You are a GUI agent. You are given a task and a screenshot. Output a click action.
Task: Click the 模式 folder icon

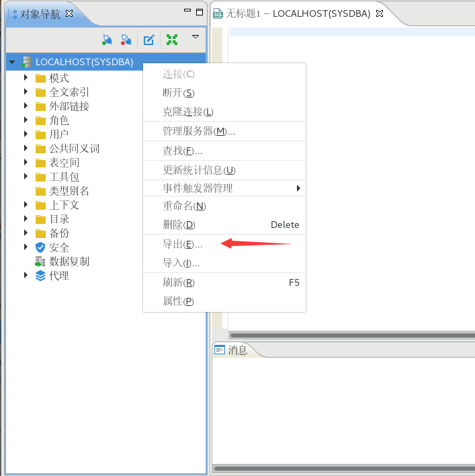(x=40, y=78)
